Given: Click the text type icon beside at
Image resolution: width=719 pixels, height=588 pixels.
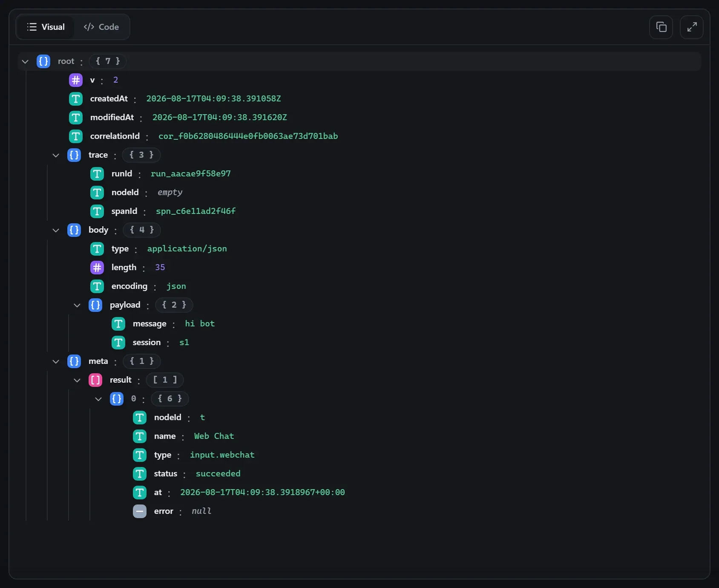Looking at the screenshot, I should click(x=140, y=493).
